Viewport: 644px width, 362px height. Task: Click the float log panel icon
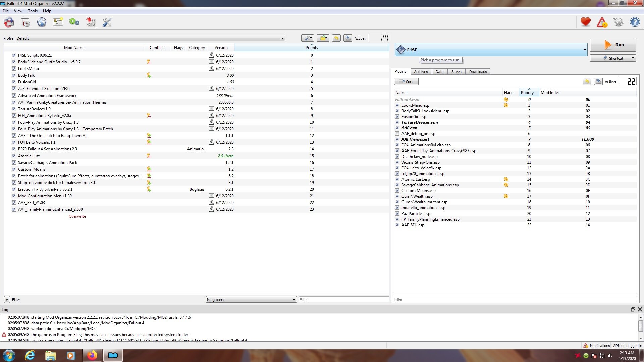click(633, 309)
